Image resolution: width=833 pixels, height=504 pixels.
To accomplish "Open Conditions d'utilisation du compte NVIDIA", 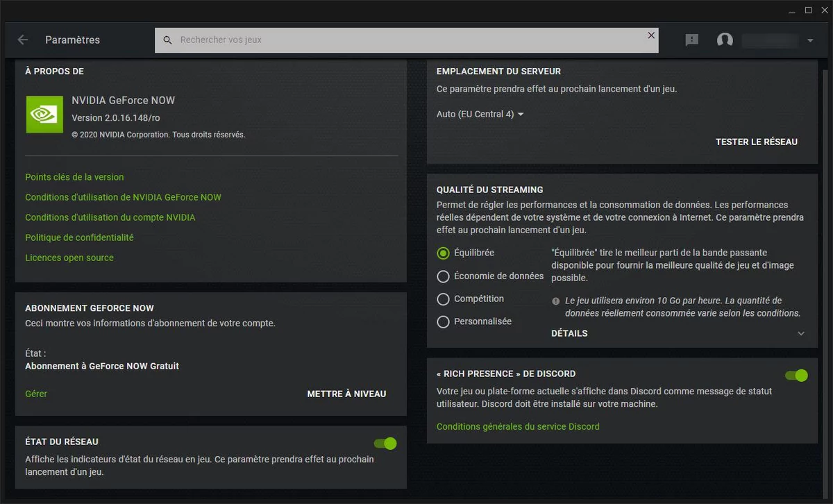I will pos(110,217).
